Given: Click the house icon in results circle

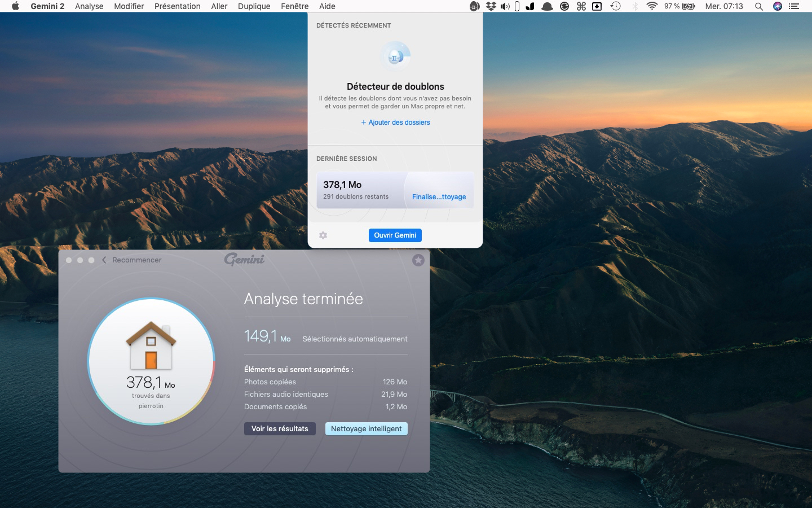Looking at the screenshot, I should [151, 346].
